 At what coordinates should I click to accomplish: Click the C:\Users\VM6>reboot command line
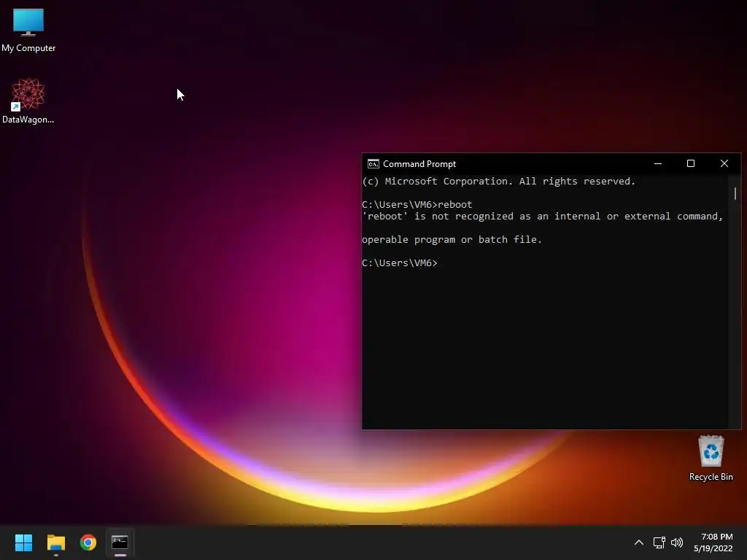pyautogui.click(x=417, y=205)
